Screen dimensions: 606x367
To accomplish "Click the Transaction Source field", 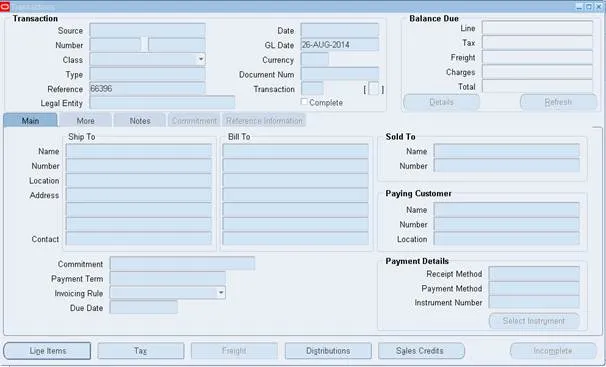I will pos(147,31).
